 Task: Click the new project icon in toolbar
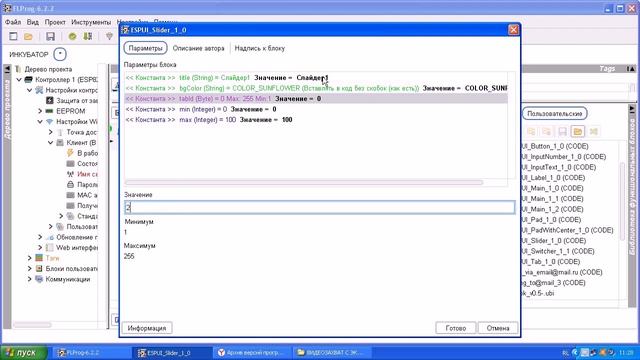point(13,36)
